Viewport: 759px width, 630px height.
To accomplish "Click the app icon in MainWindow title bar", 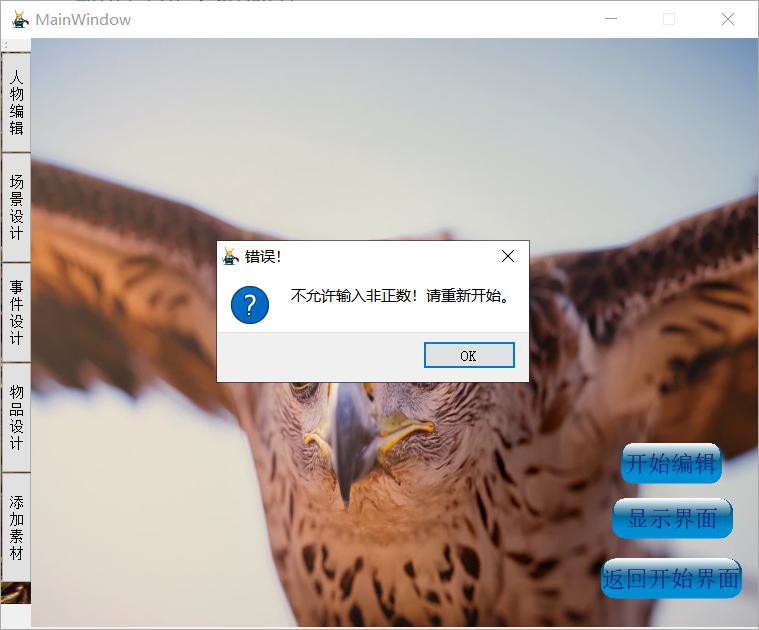I will (19, 19).
